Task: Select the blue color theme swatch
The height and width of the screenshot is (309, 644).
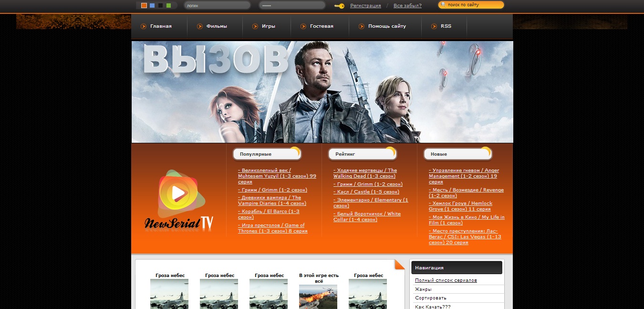Action: (152, 6)
